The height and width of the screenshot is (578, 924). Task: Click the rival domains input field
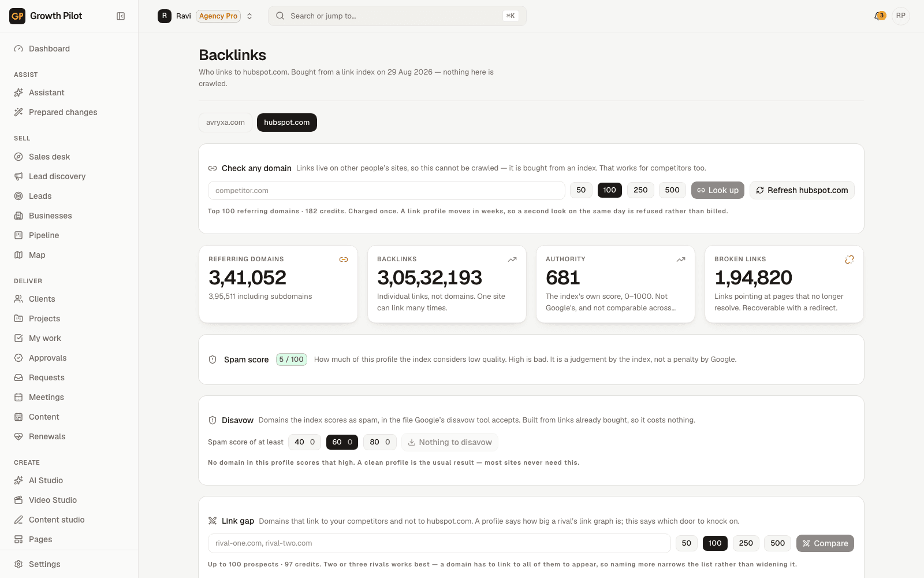439,543
